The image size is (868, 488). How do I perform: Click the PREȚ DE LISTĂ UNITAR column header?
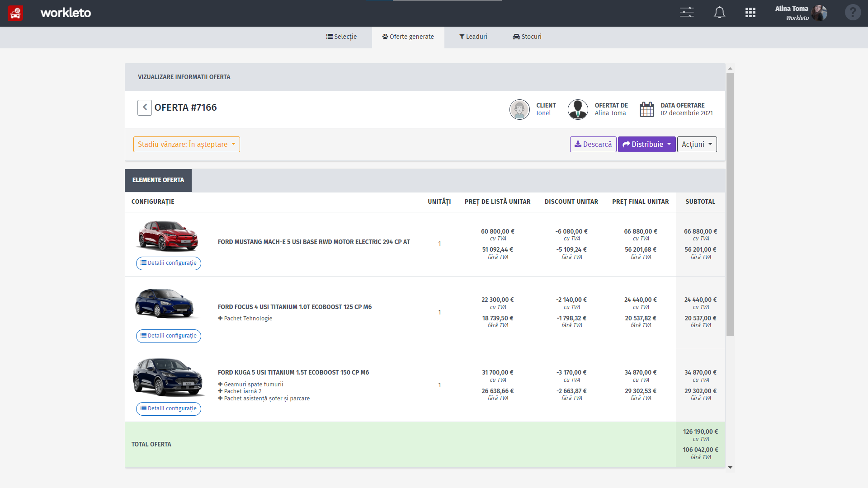[498, 202]
